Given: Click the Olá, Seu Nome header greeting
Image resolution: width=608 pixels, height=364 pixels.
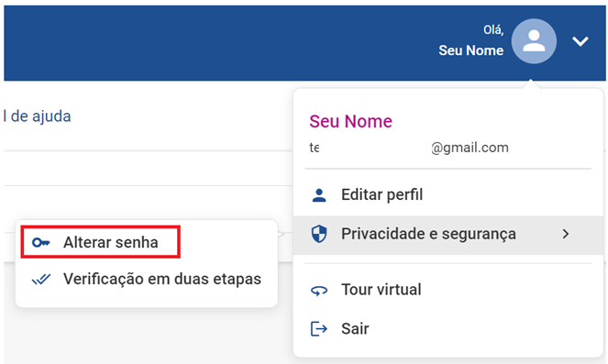Looking at the screenshot, I should pyautogui.click(x=470, y=40).
